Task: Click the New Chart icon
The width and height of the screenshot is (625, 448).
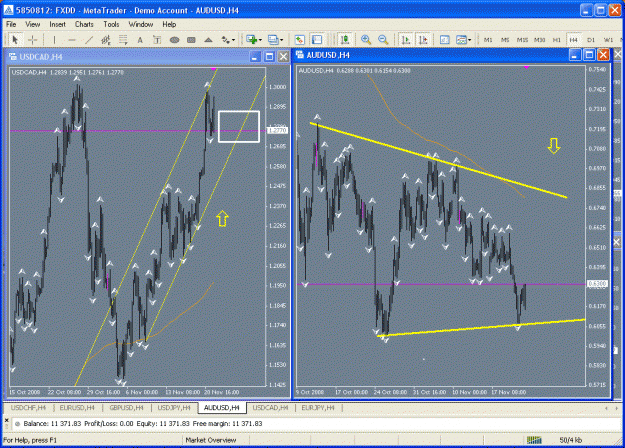Action: point(251,39)
